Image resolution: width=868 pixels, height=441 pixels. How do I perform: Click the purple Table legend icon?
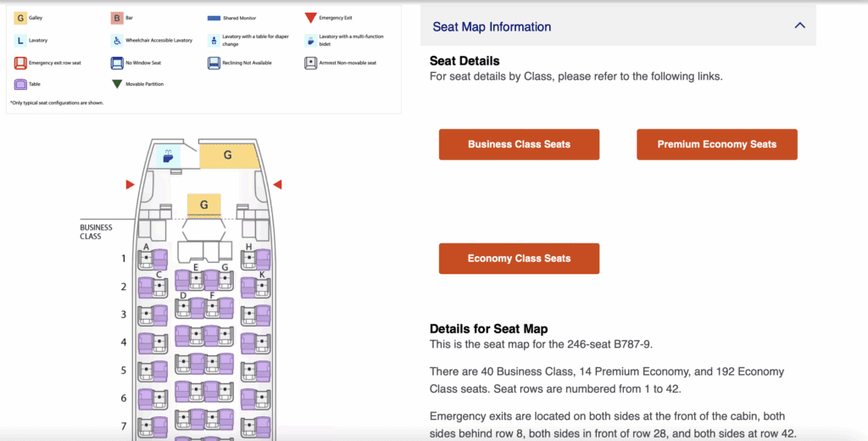click(20, 84)
